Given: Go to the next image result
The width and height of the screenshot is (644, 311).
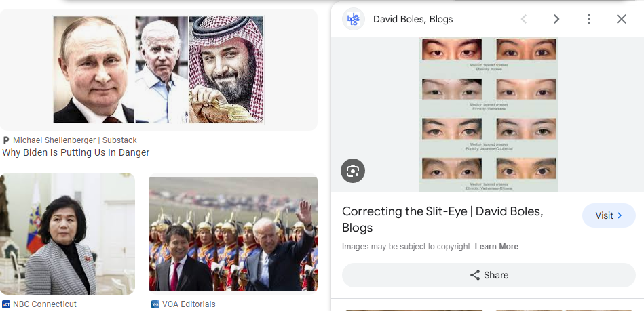Looking at the screenshot, I should pyautogui.click(x=556, y=19).
